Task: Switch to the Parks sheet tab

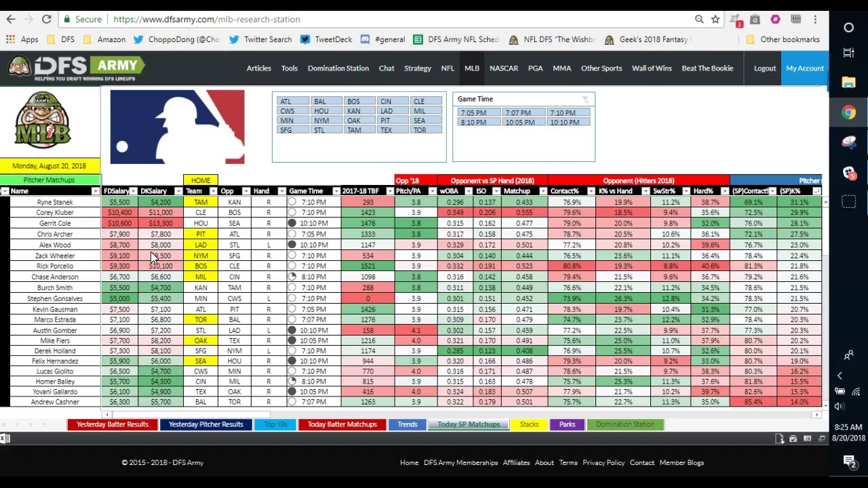Action: (567, 425)
